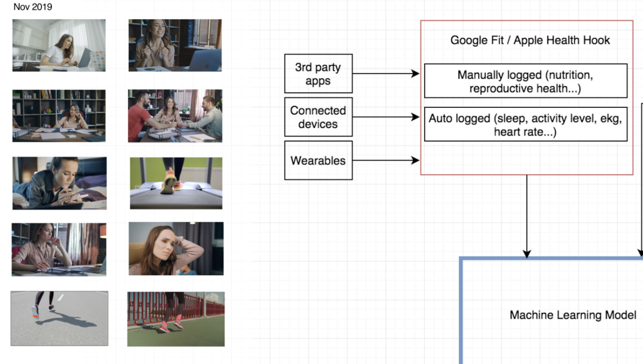Select the Wearables box
The height and width of the screenshot is (364, 643).
(x=318, y=160)
